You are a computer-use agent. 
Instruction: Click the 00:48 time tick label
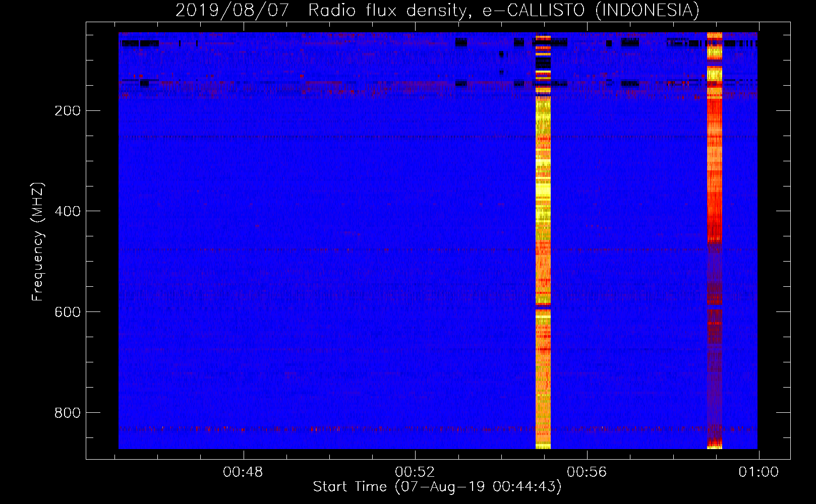[x=243, y=472]
